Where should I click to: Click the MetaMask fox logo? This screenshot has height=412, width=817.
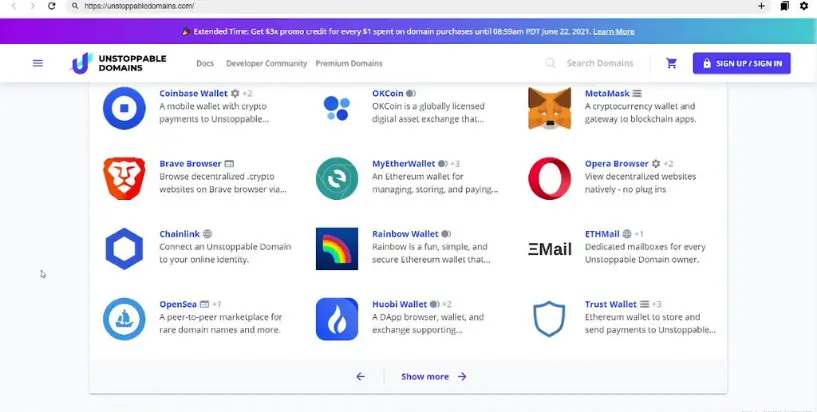click(x=549, y=108)
